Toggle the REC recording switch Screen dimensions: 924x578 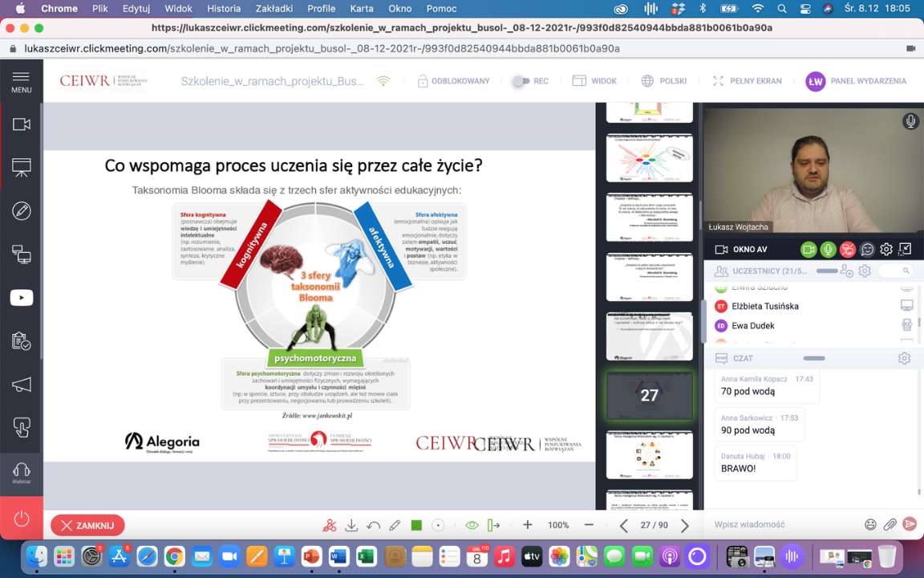click(521, 81)
